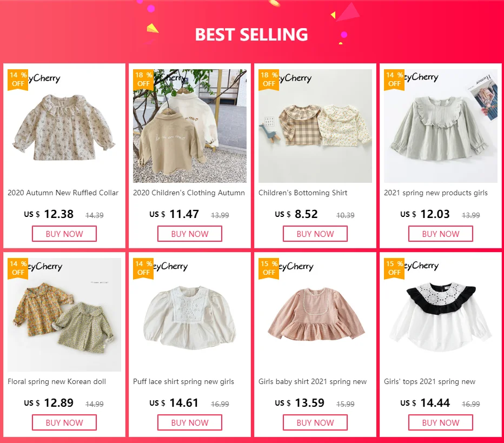Open the '2020 Children's Clothing Autumn' title link

pyautogui.click(x=189, y=193)
